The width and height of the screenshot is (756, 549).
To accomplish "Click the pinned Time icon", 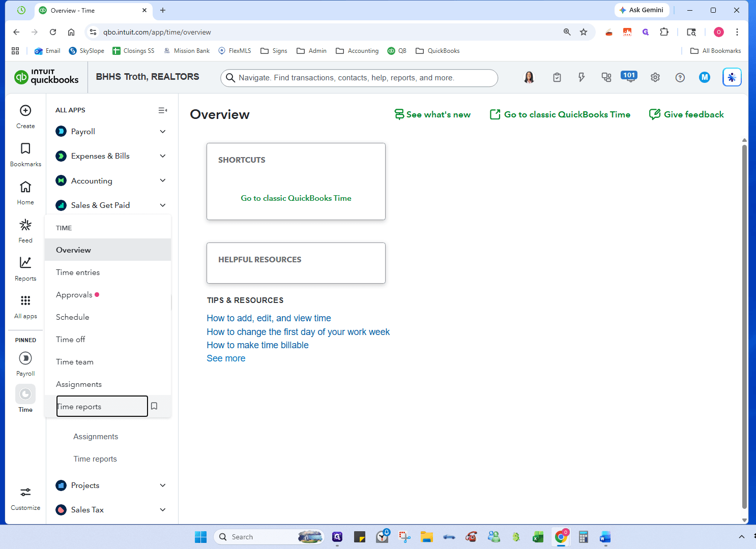I will click(x=25, y=394).
